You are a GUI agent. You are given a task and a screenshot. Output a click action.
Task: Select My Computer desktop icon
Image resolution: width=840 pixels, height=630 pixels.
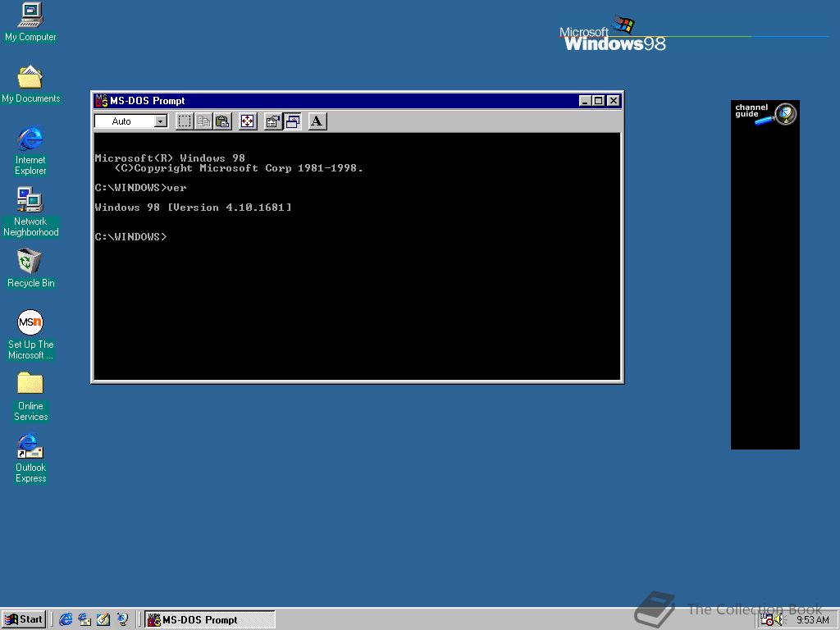tap(30, 22)
